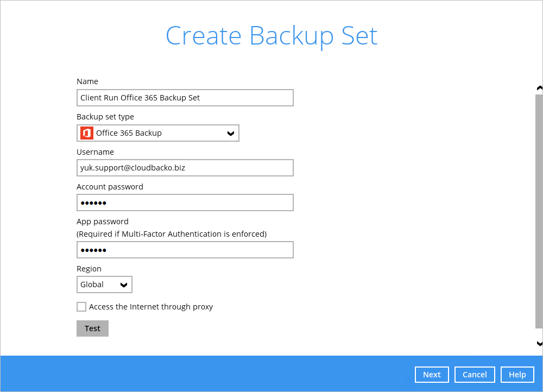
Task: Click the scrollbar down arrow
Action: (539, 343)
